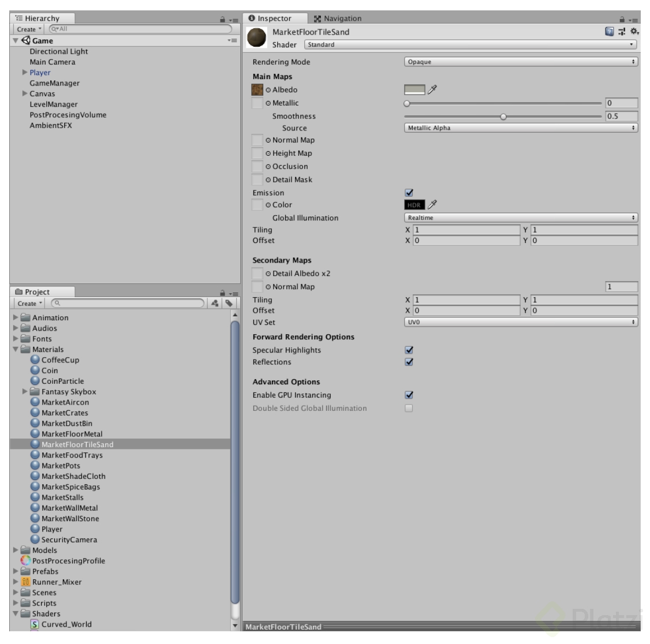
Task: Pick Albedo color with eyedropper
Action: [x=432, y=89]
